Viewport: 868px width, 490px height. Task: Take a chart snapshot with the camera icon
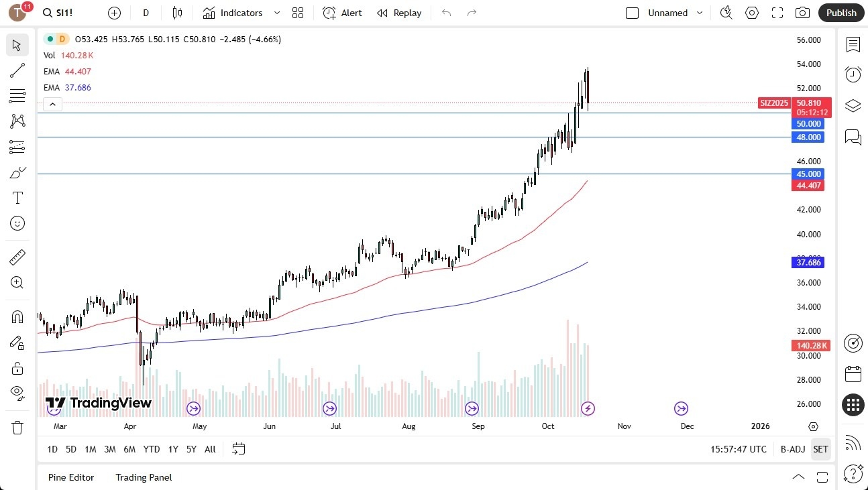[x=802, y=12]
